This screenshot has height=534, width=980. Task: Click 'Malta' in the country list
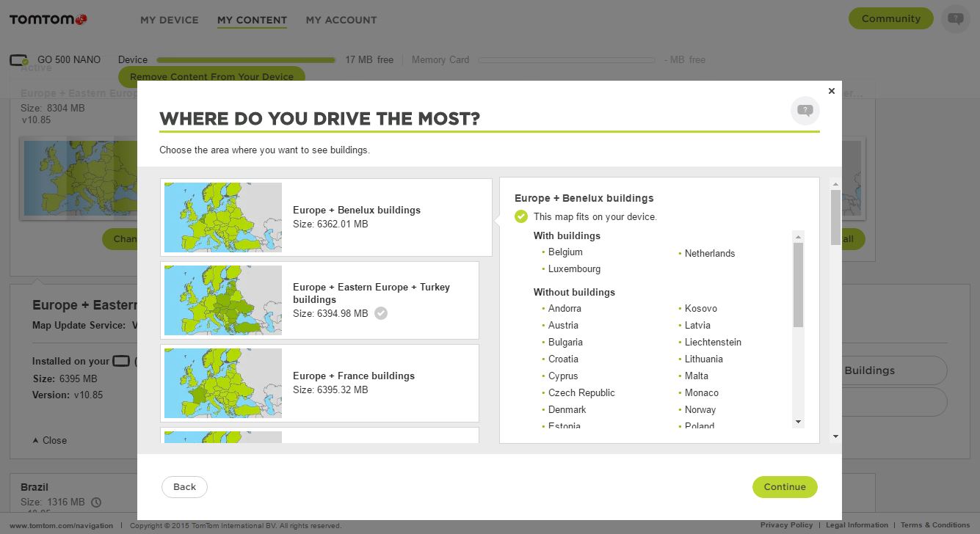tap(697, 376)
